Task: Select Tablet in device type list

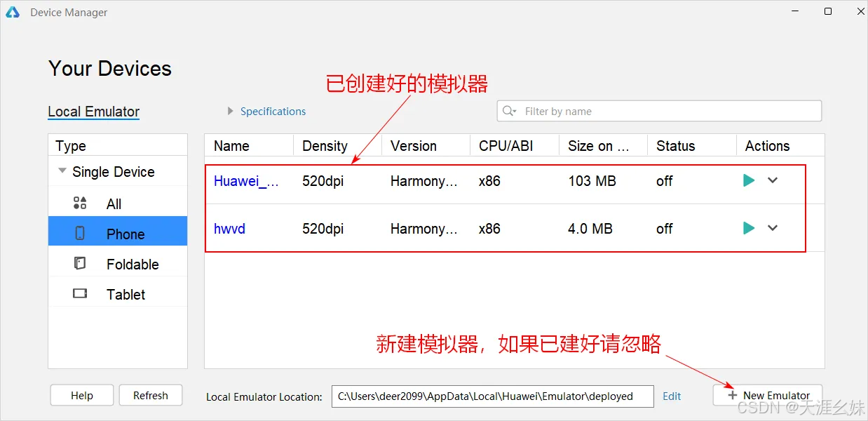Action: 118,294
